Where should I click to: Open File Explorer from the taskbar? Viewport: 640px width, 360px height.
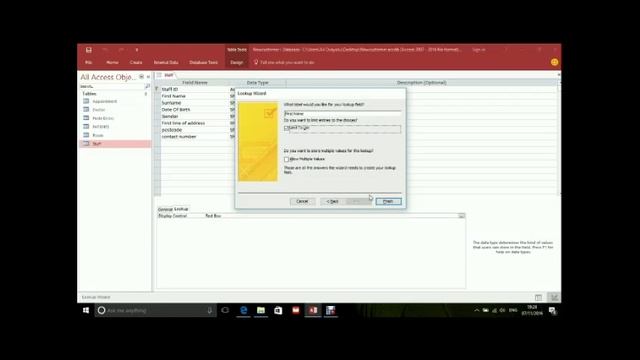click(x=261, y=310)
